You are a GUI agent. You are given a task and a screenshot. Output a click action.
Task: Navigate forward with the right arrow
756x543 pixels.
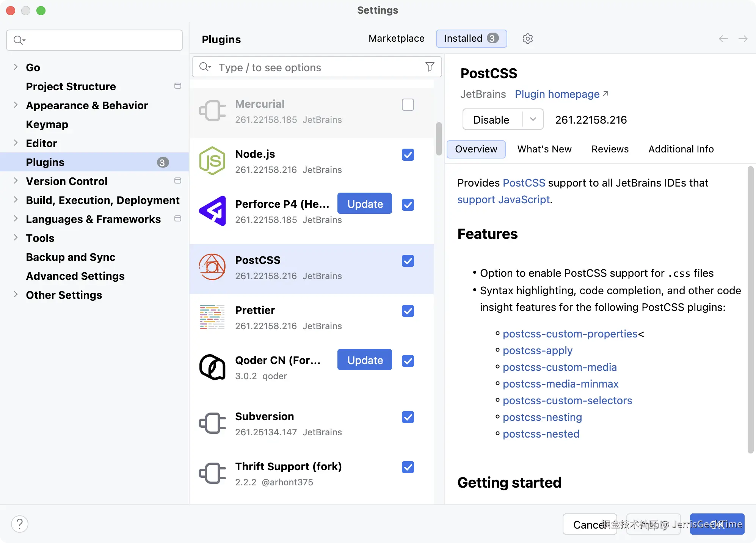[743, 39]
